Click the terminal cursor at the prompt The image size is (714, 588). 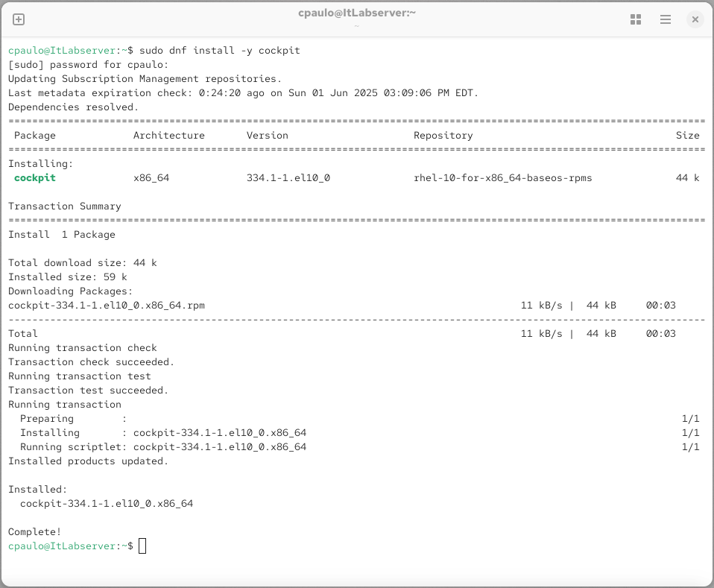[142, 546]
